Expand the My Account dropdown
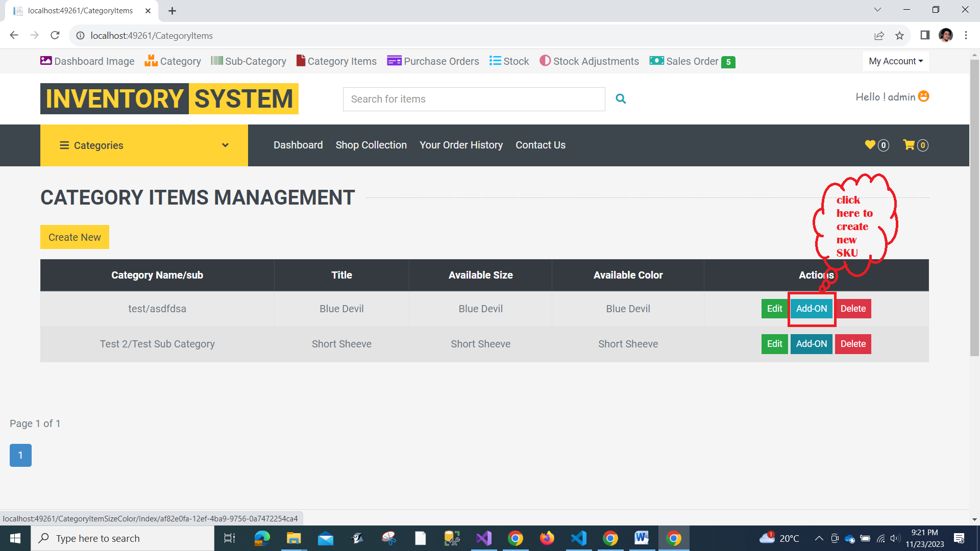The height and width of the screenshot is (551, 980). (x=896, y=61)
